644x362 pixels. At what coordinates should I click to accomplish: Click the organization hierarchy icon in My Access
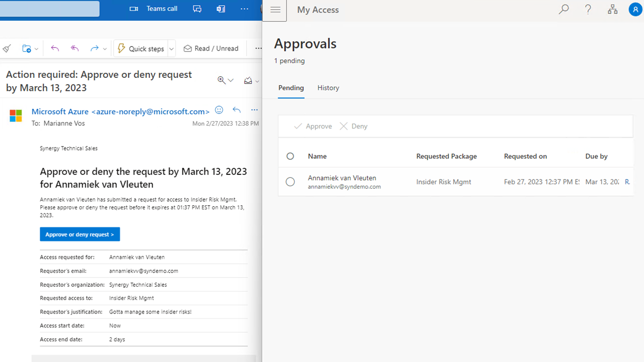(613, 9)
